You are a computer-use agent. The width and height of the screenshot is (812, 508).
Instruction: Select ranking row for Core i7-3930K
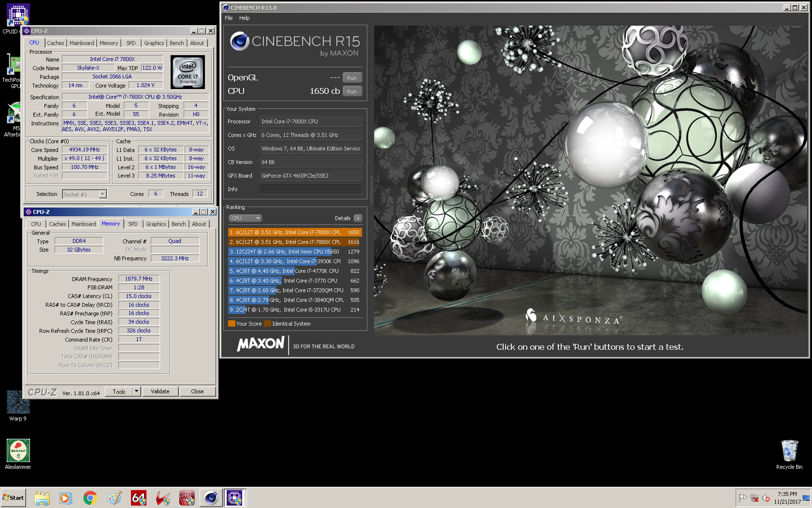[295, 261]
